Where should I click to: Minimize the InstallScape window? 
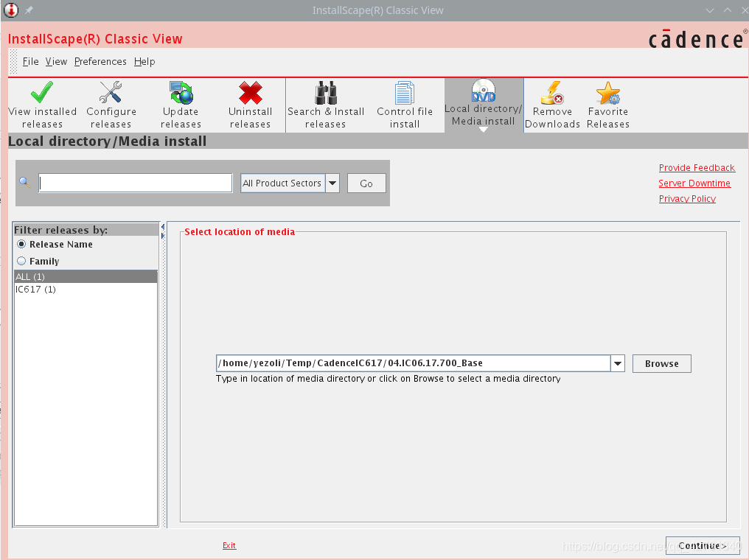pos(710,10)
